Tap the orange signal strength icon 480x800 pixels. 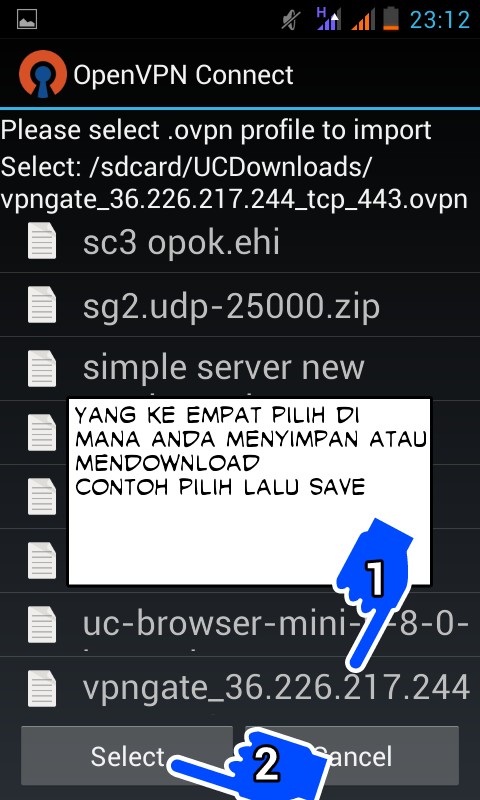pos(363,20)
